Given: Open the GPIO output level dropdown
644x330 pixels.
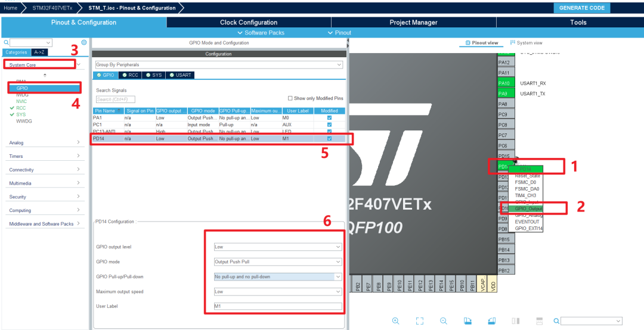Looking at the screenshot, I should (x=278, y=247).
